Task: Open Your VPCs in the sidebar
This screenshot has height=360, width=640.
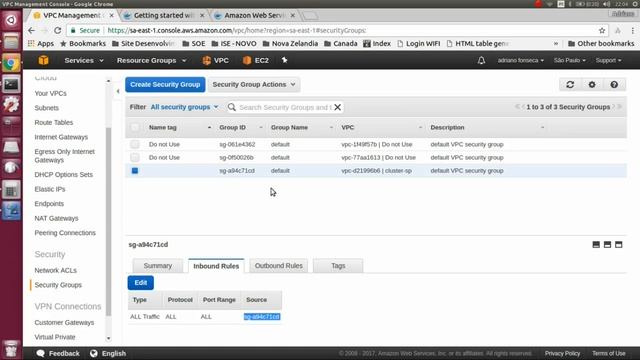Action: click(51, 93)
